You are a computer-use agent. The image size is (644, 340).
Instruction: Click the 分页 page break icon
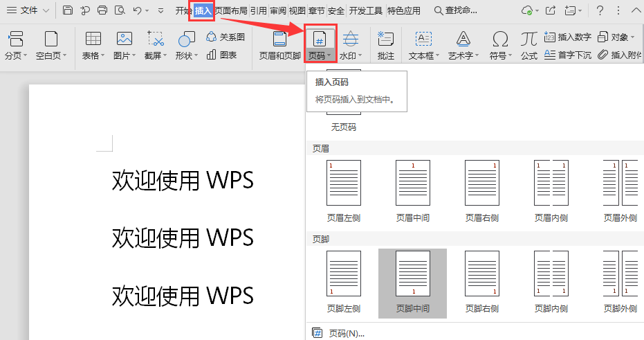(x=16, y=39)
